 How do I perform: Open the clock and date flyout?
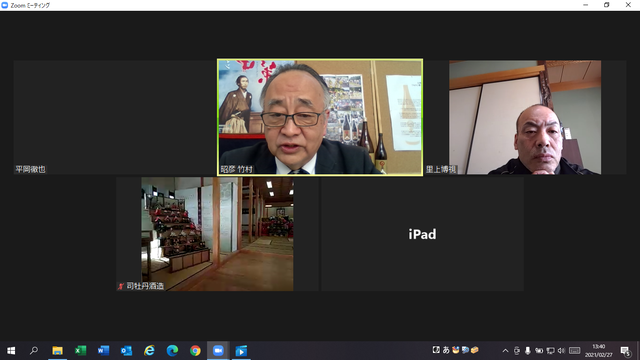tap(599, 351)
